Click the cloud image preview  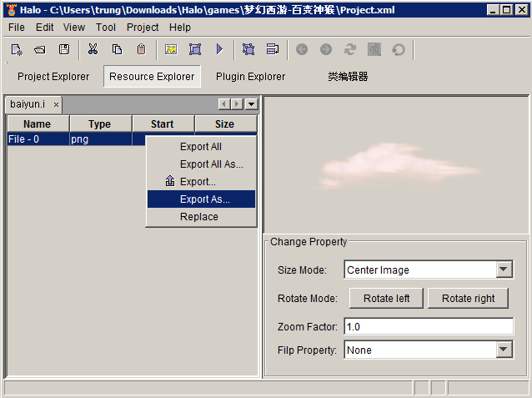point(399,166)
